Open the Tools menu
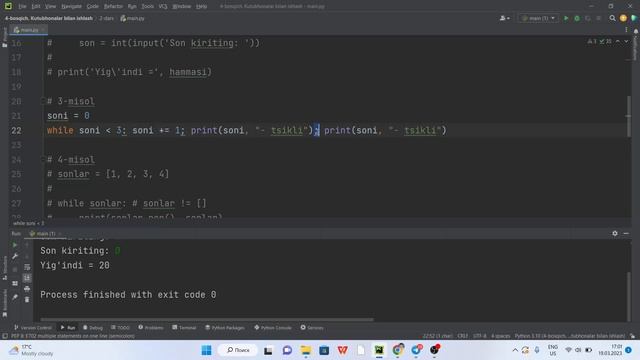Viewport: 640px width, 360px height. 147,6
